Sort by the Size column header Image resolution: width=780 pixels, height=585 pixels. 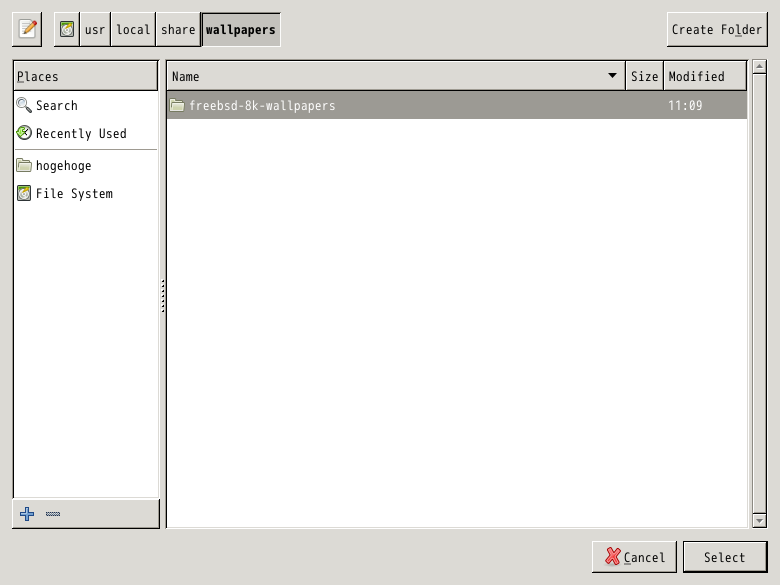point(644,76)
